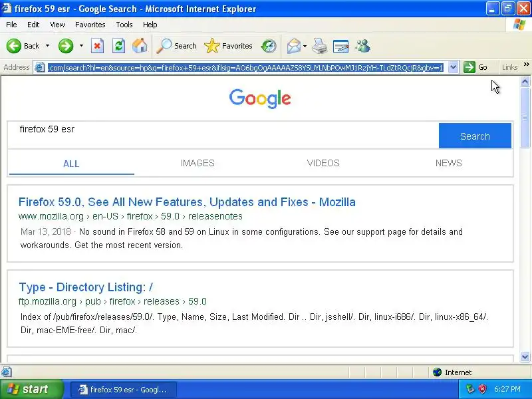
Task: Open the address bar URL dropdown
Action: coord(453,67)
